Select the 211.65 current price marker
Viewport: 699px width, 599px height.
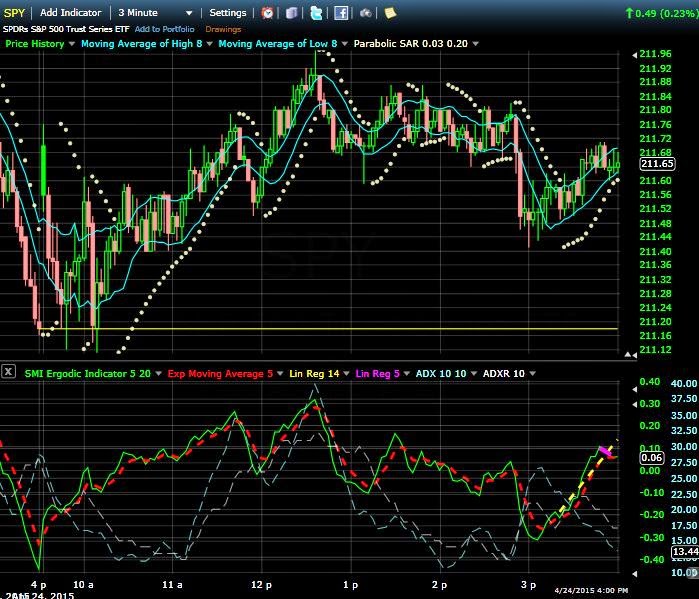click(x=657, y=164)
